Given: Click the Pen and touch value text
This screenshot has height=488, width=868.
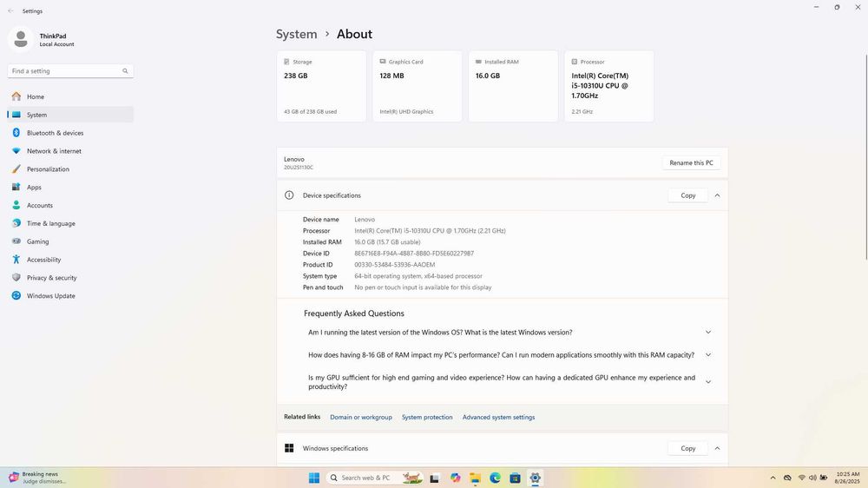Looking at the screenshot, I should 423,287.
